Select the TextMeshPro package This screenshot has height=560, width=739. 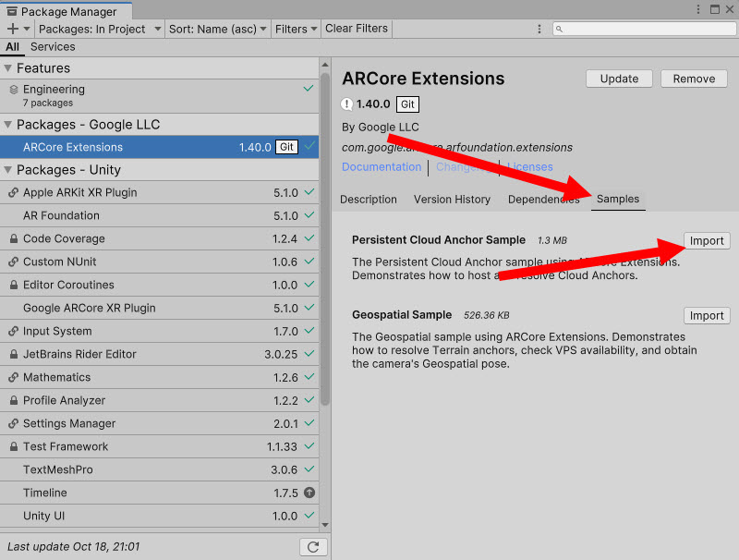[x=159, y=469]
